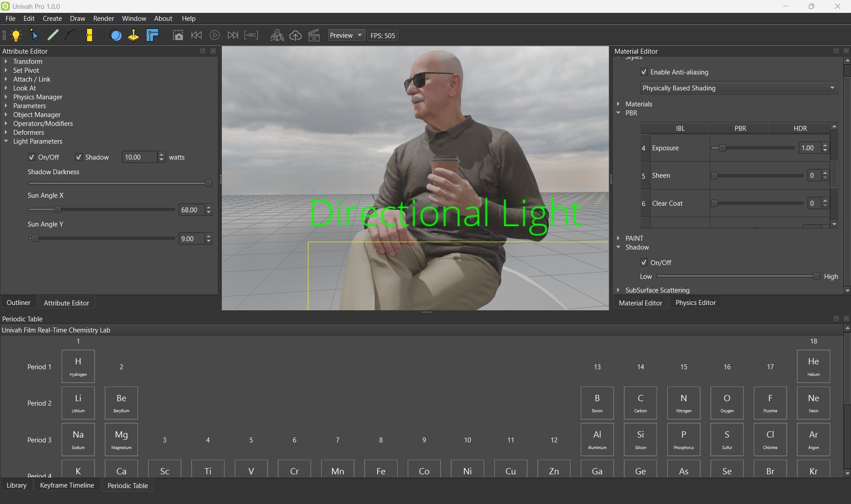Click the Carbon element button
This screenshot has height=504, width=851.
click(640, 403)
